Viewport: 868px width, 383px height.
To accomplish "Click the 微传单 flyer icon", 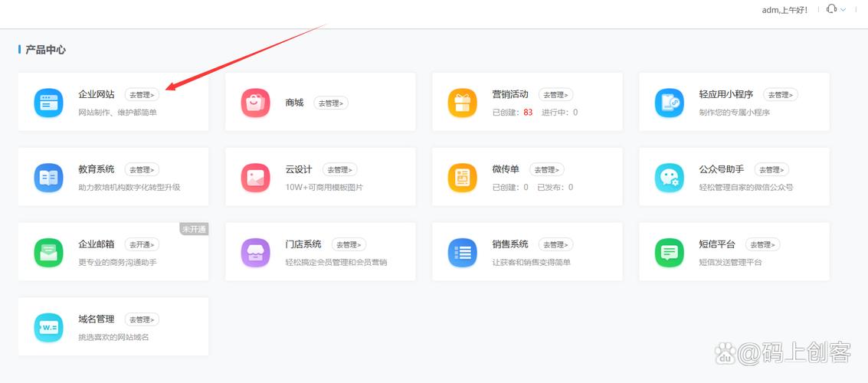I will click(462, 178).
